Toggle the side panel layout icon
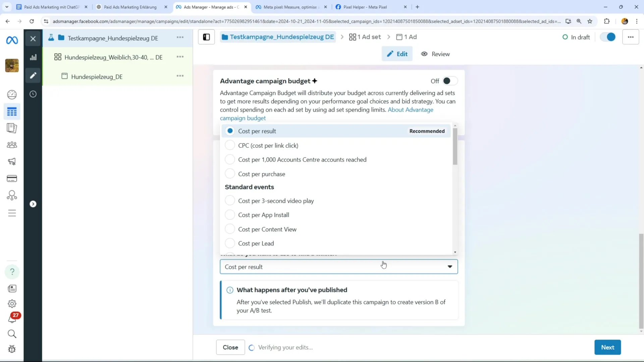 [x=206, y=37]
